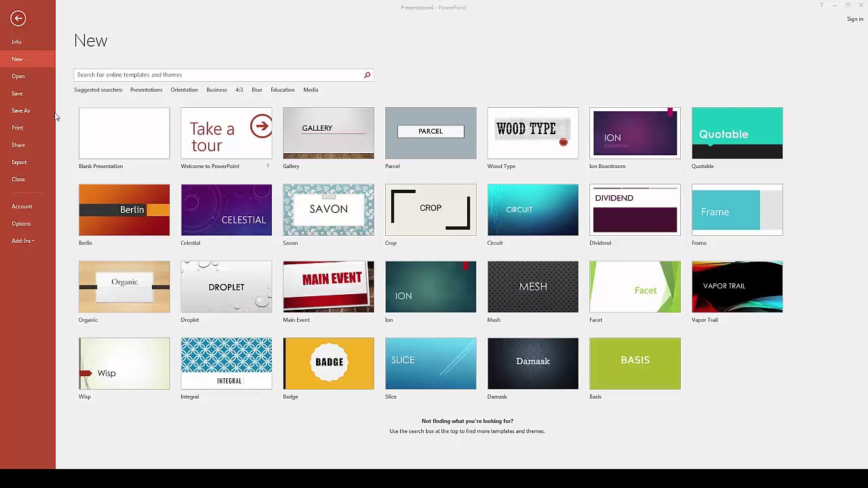Choose the Vapor Trail theme thumbnail
This screenshot has height=488, width=868.
(x=737, y=287)
